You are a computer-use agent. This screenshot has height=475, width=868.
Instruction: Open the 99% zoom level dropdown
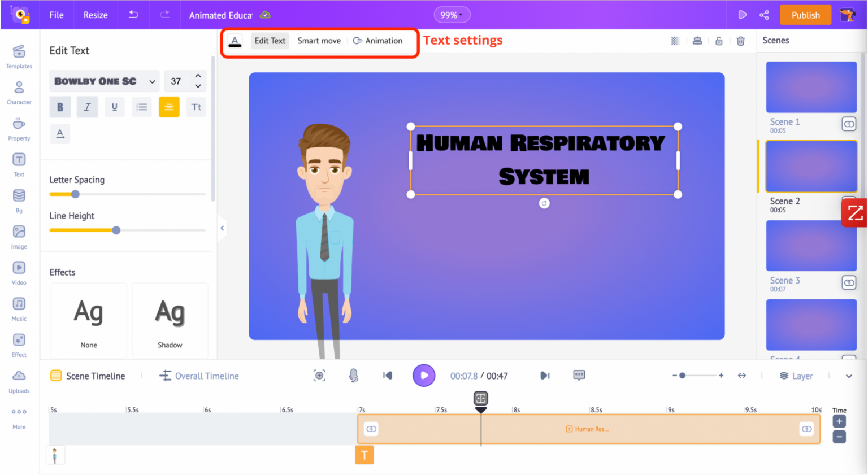click(452, 15)
